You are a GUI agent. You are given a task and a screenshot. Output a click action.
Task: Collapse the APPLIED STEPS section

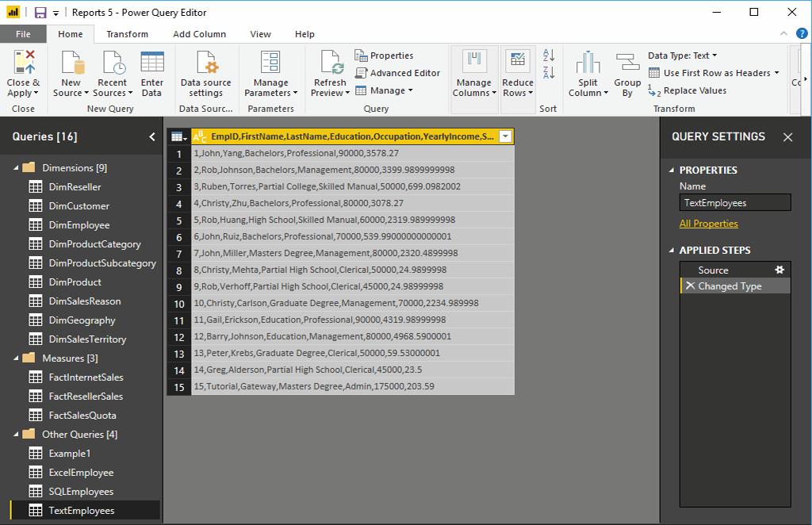coord(672,250)
